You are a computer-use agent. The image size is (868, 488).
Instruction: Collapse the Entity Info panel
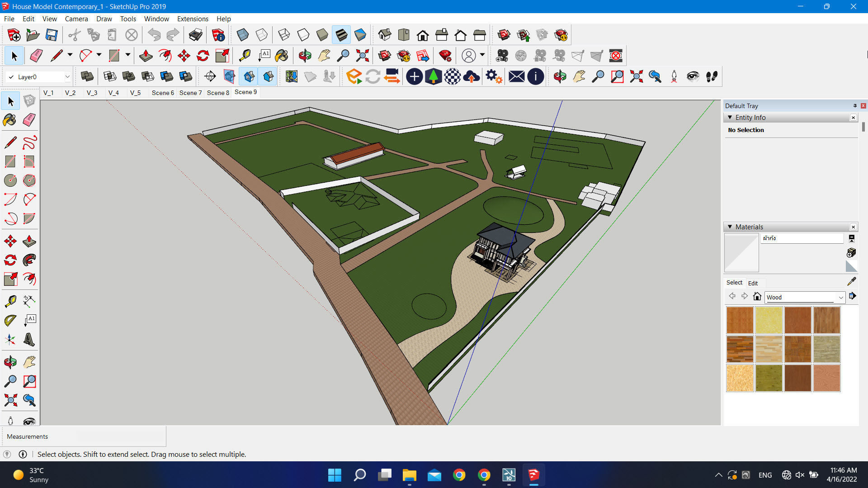(x=730, y=117)
